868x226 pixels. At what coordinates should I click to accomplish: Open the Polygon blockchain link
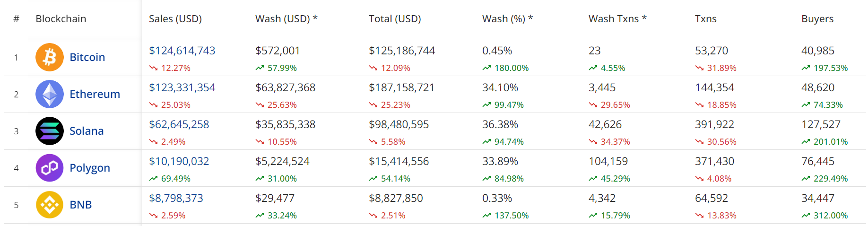coord(90,168)
